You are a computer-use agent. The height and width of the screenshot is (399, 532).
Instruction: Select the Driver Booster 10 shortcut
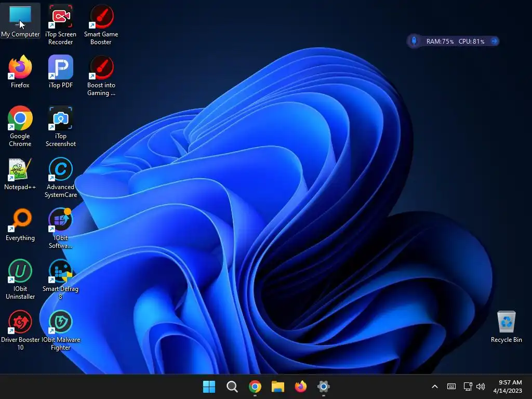click(20, 330)
